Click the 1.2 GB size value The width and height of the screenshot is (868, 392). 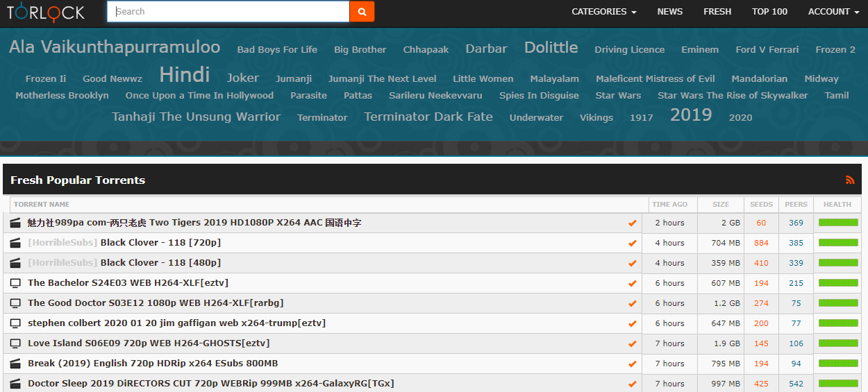727,303
